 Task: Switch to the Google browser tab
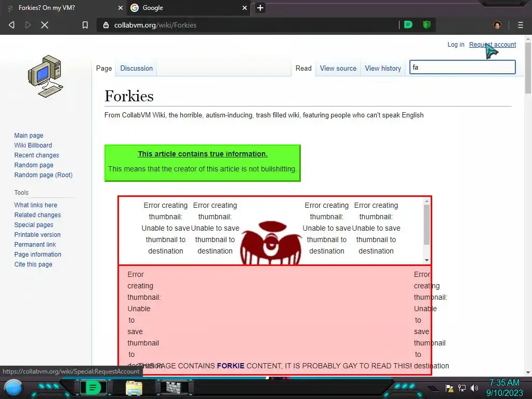[x=189, y=8]
